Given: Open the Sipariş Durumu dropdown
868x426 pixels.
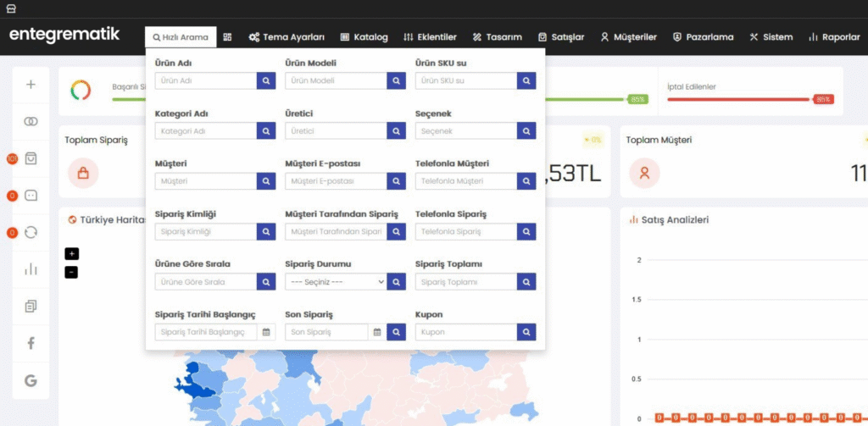Looking at the screenshot, I should click(x=336, y=282).
